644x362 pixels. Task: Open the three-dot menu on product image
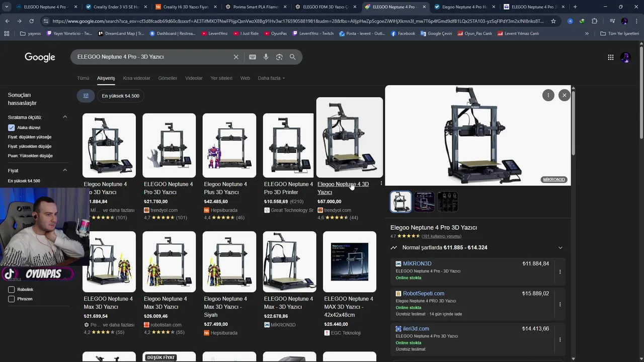click(x=548, y=95)
